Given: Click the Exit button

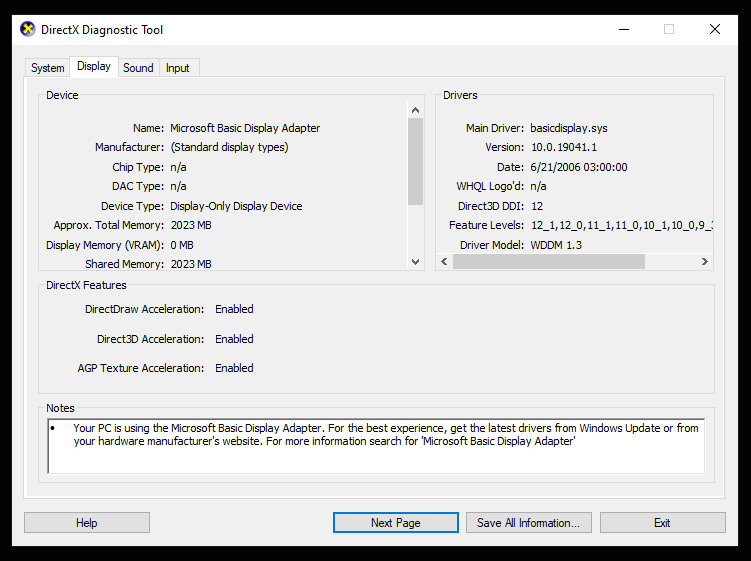Looking at the screenshot, I should [x=662, y=523].
